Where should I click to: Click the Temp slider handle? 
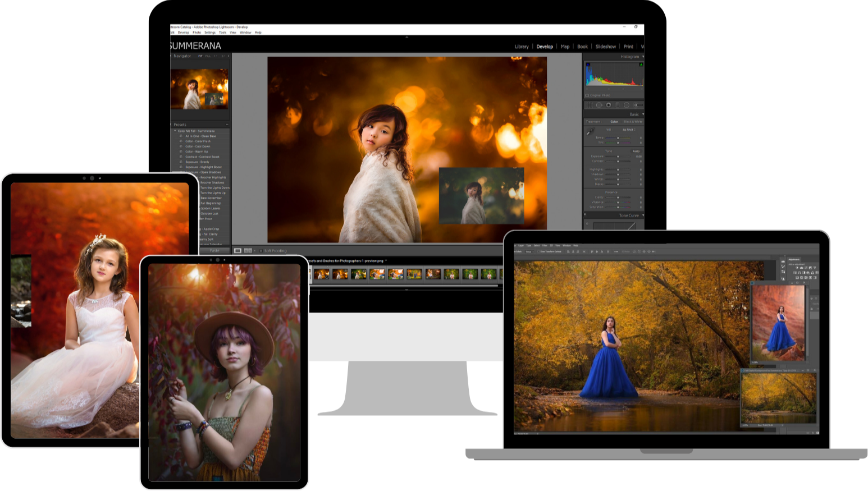[x=618, y=137]
